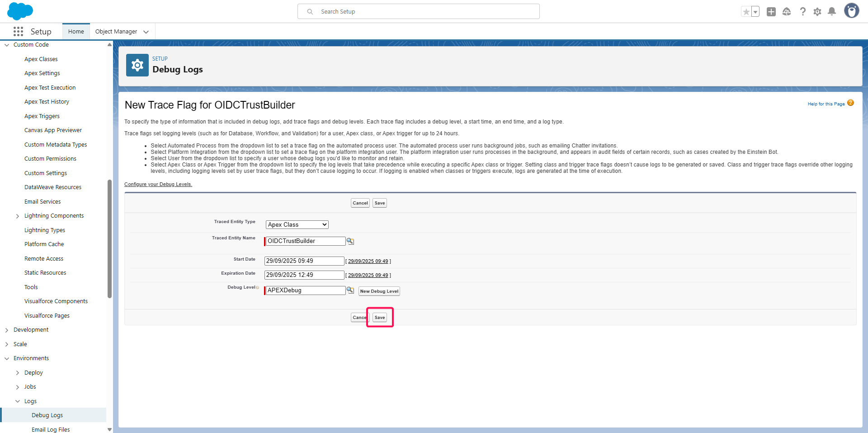
Task: Click the notifications bell icon
Action: [831, 12]
